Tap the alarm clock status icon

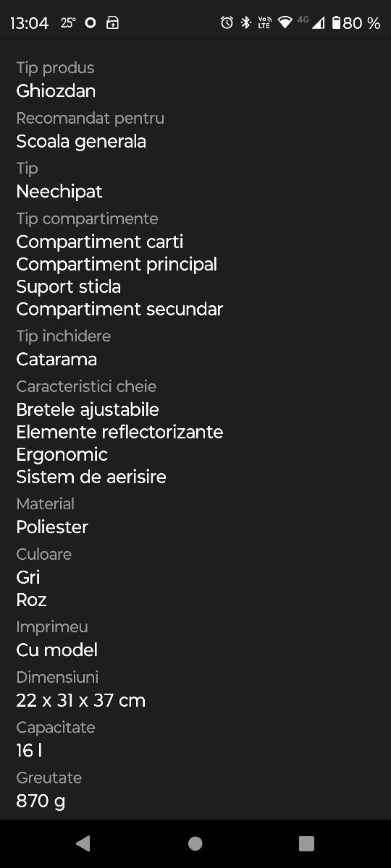pyautogui.click(x=227, y=22)
